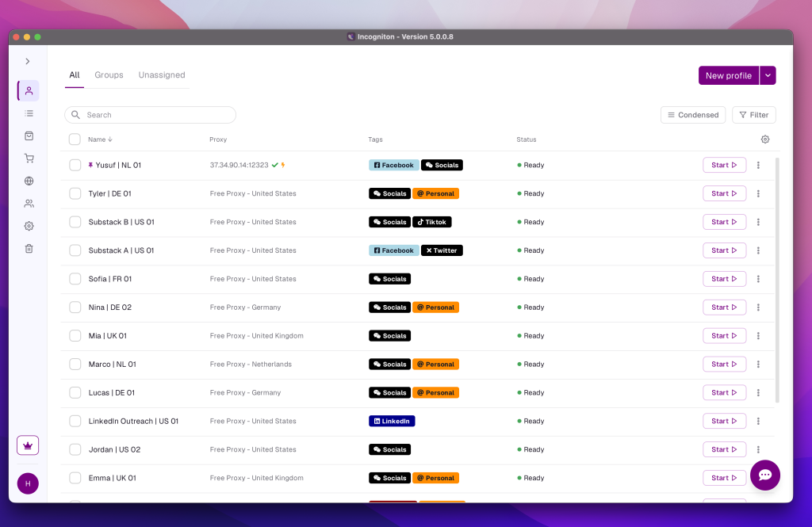
Task: Check the box for Emma | UK 01
Action: point(75,479)
